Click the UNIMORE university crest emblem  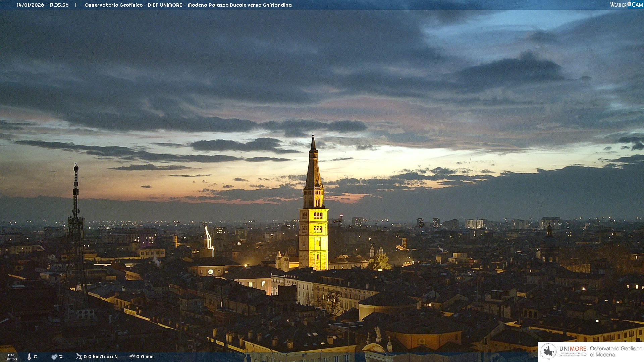(548, 351)
